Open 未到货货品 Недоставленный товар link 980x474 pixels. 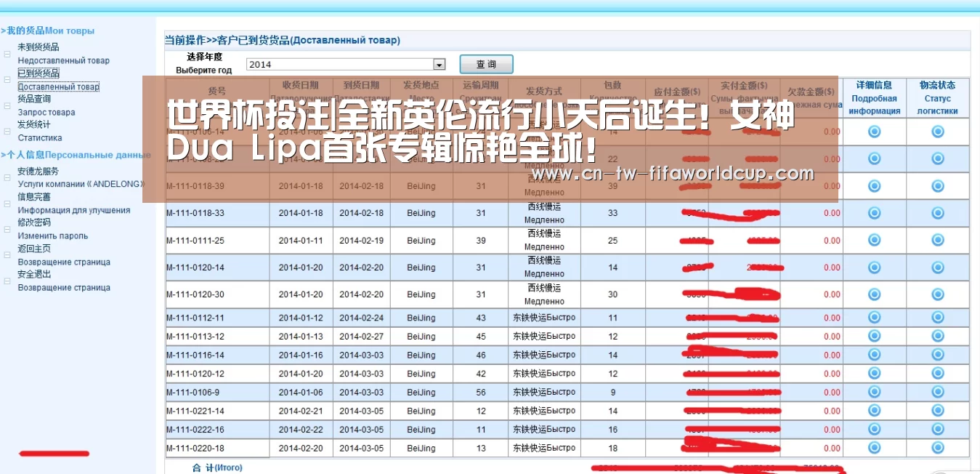click(64, 54)
